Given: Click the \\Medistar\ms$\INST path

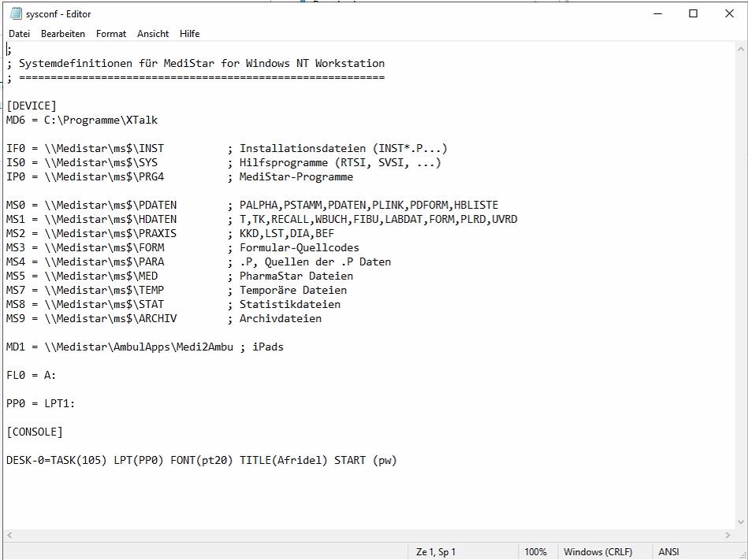Looking at the screenshot, I should pyautogui.click(x=104, y=148).
